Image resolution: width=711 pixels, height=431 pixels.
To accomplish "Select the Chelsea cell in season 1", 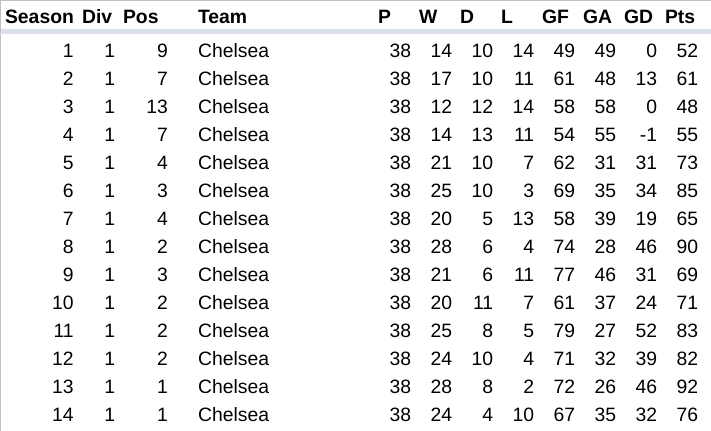I will [233, 51].
